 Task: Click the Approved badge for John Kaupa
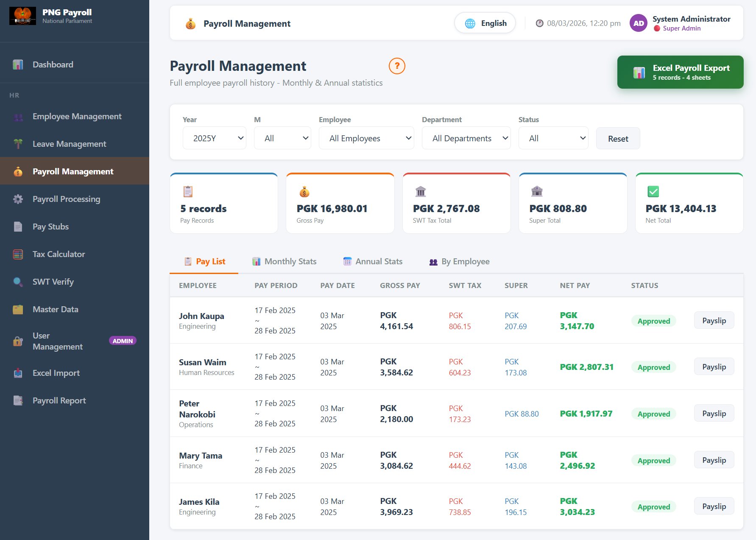click(x=654, y=321)
